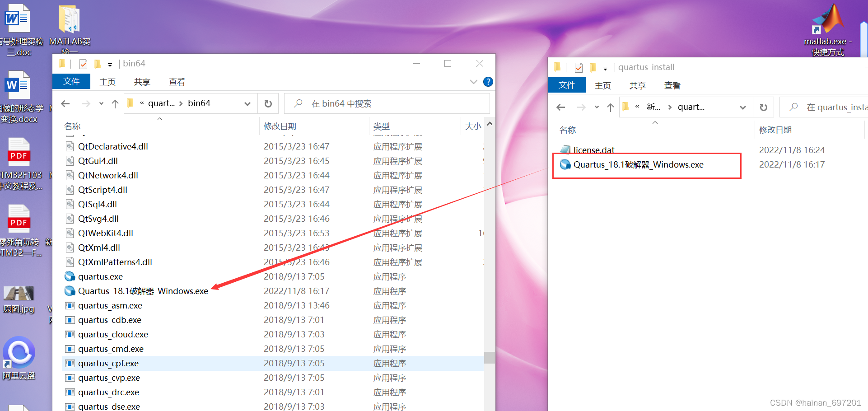Click quart... breadcrumb in bin64 address bar
The image size is (868, 411).
tap(161, 103)
